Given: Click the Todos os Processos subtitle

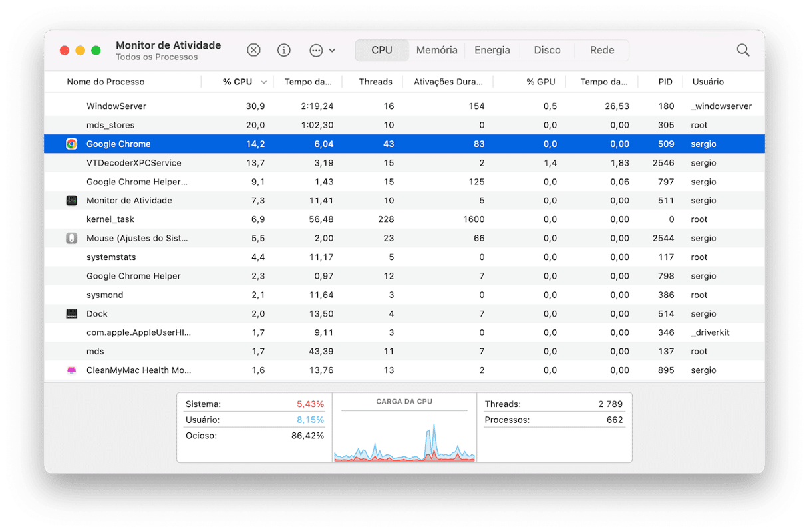Looking at the screenshot, I should coord(157,57).
